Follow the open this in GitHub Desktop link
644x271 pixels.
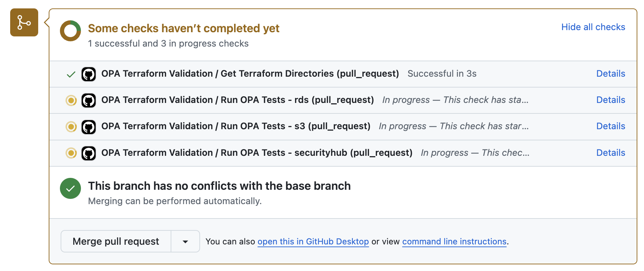(313, 242)
